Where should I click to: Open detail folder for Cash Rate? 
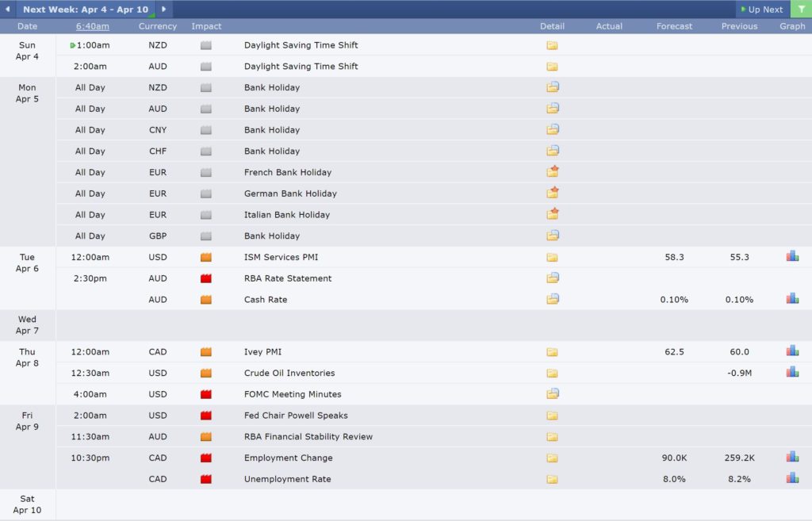click(553, 299)
